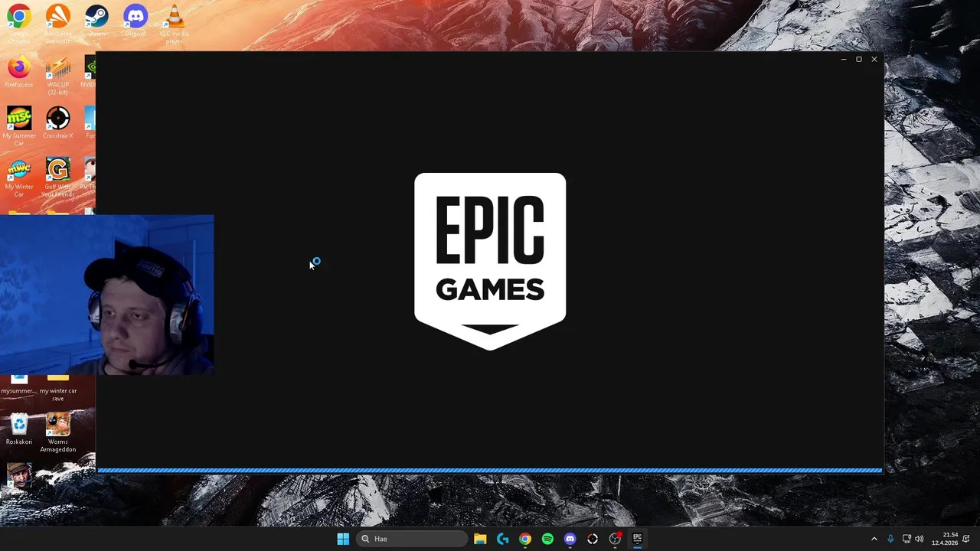Switch to Discord in the taskbar

tap(570, 539)
